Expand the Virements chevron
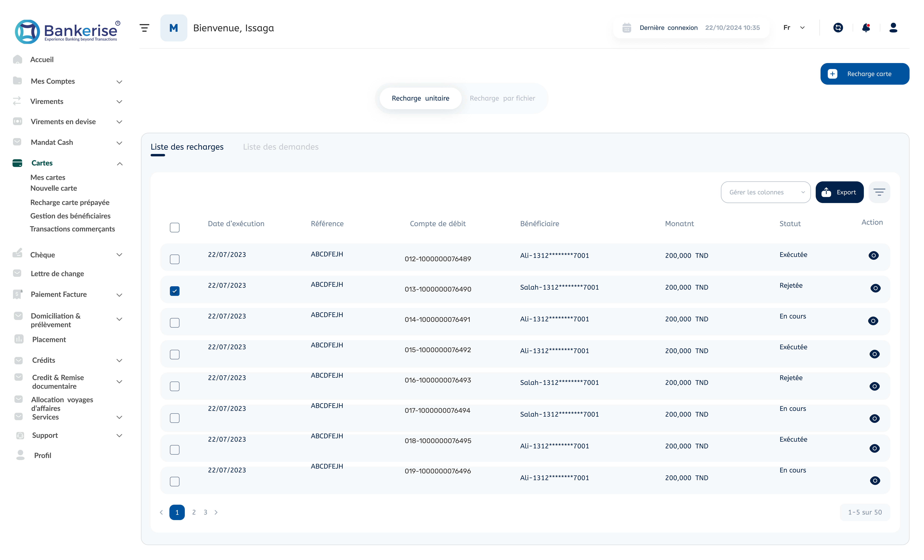The width and height of the screenshot is (924, 560). (x=119, y=102)
